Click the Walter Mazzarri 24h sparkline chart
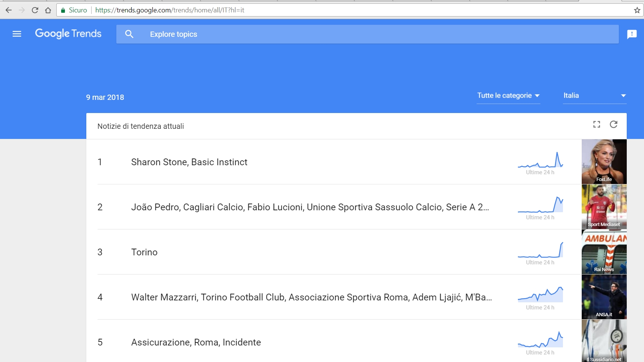Viewport: 644px width, 362px height. [x=540, y=295]
